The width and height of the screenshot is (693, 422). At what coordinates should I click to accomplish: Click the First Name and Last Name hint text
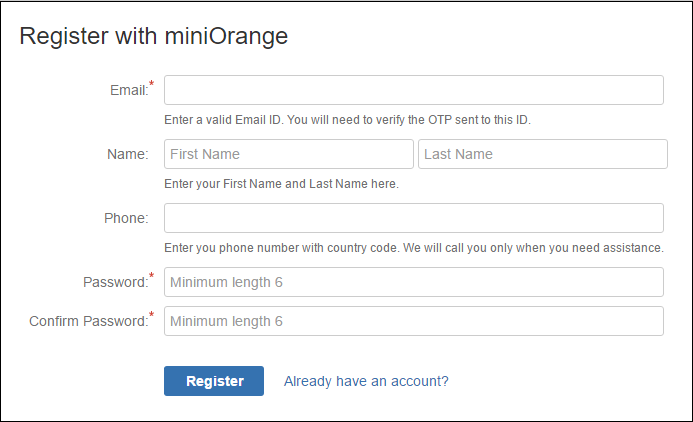(282, 184)
